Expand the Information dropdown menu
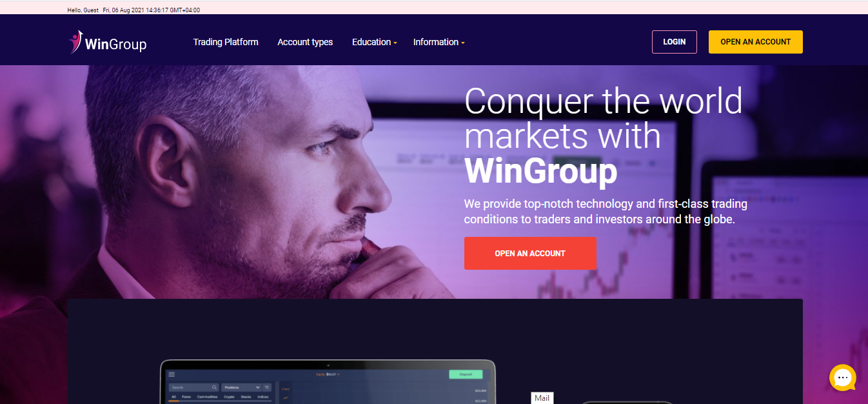 (x=439, y=42)
